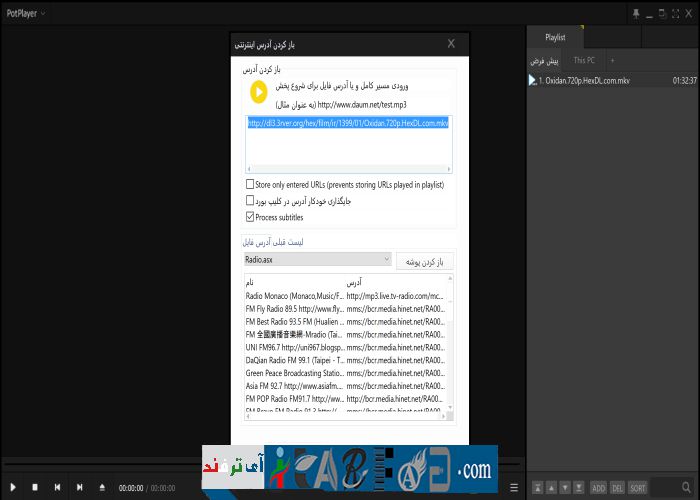This screenshot has width=700, height=500.
Task: Click the Stop button in the player controls
Action: [34, 487]
